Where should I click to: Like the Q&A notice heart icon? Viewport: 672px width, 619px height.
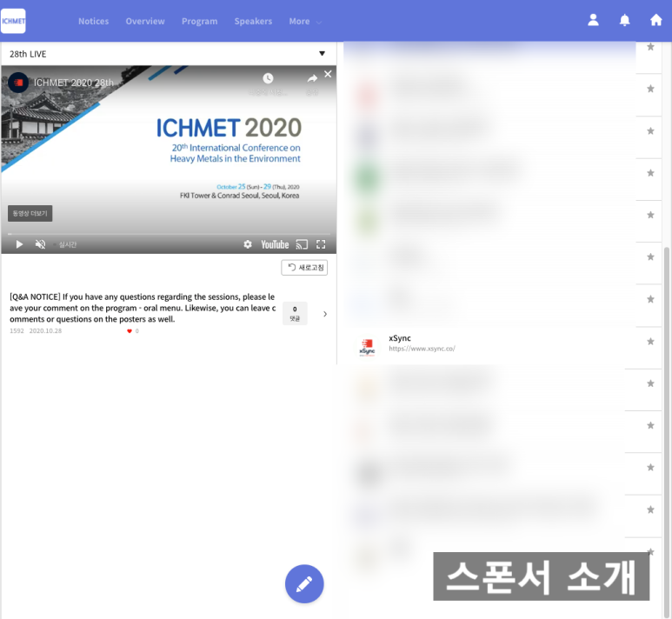coord(130,331)
